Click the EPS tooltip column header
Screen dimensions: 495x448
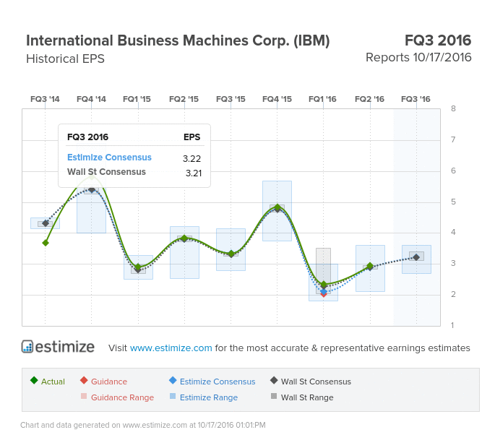point(192,137)
